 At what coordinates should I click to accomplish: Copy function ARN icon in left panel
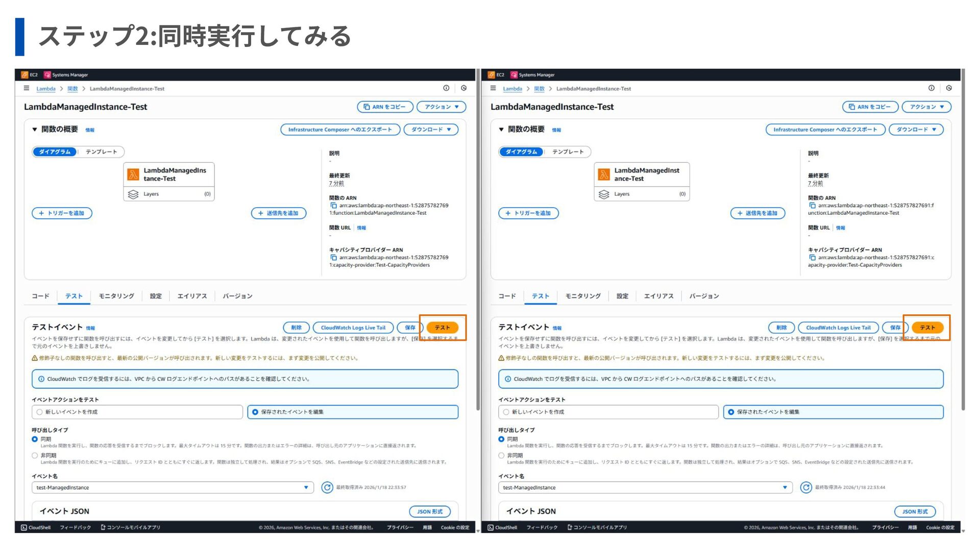pyautogui.click(x=333, y=206)
